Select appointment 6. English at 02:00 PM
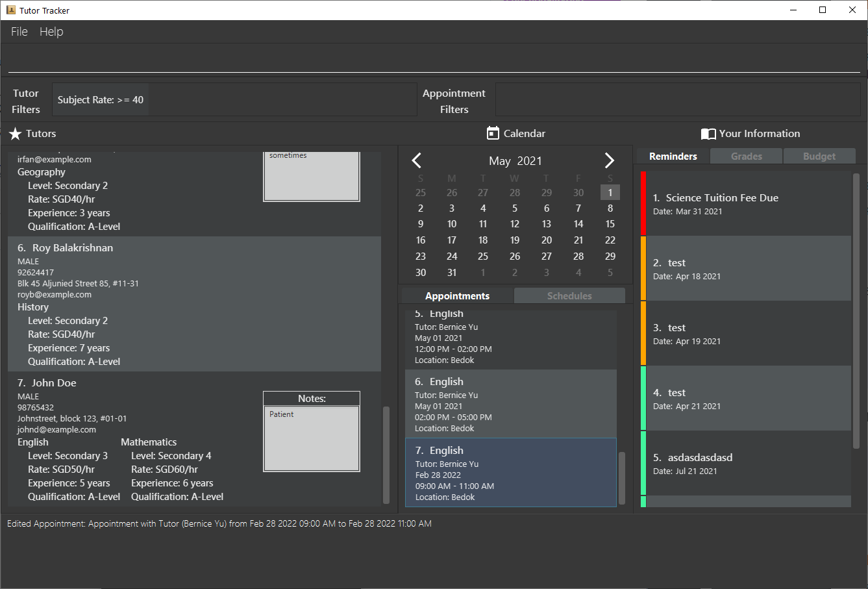 pos(511,404)
